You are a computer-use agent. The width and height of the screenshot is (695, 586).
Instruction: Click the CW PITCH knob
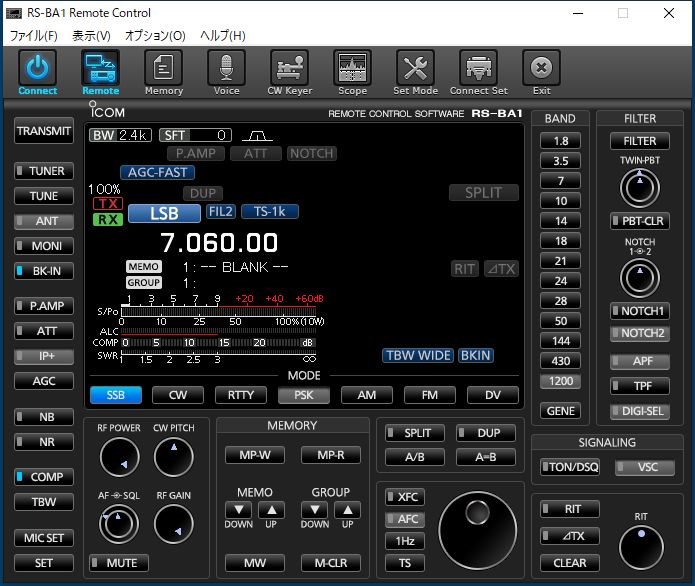174,457
